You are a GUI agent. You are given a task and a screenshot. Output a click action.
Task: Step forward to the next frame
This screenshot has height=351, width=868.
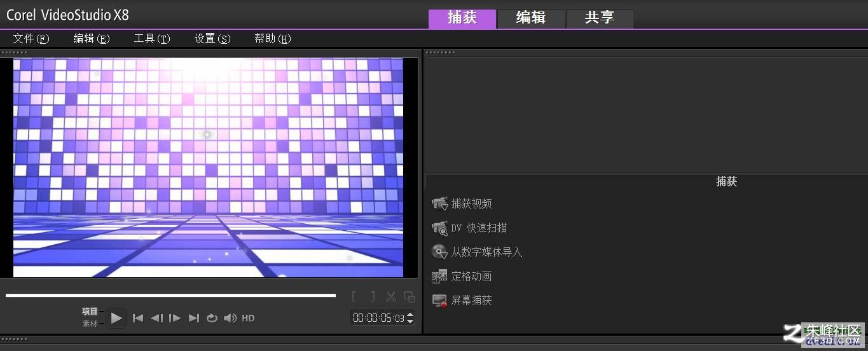tap(175, 318)
